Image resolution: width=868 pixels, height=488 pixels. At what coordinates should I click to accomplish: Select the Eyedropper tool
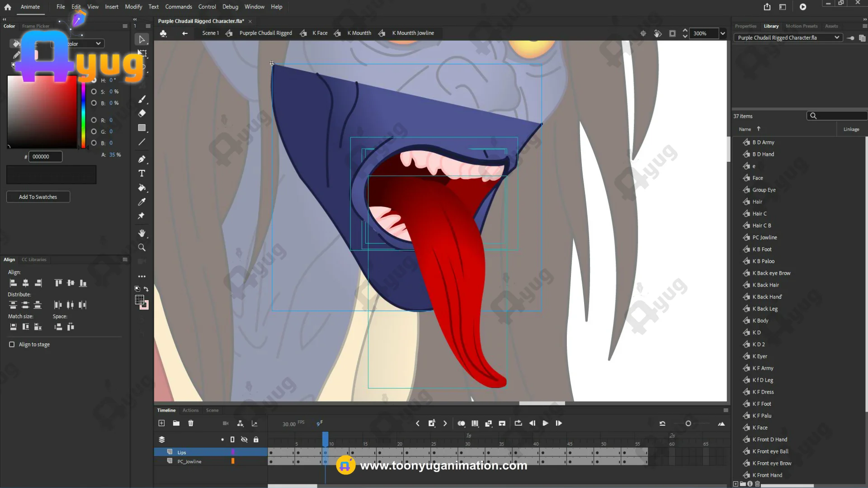[142, 202]
